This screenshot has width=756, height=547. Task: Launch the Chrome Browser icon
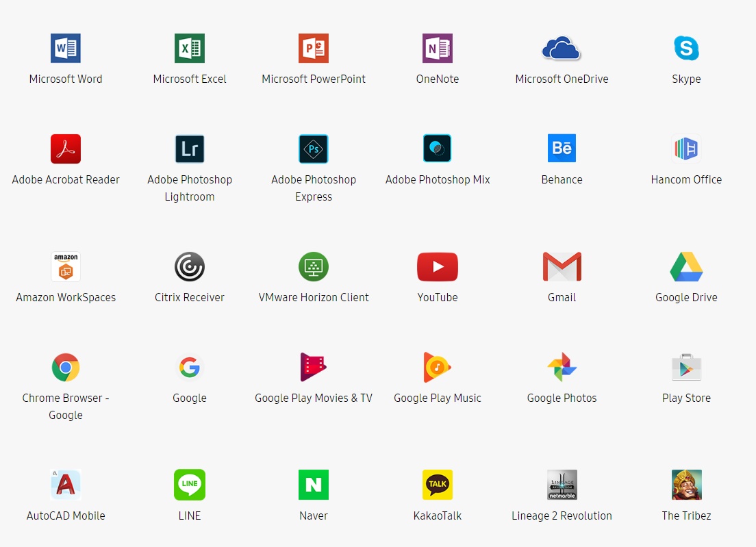(x=66, y=367)
